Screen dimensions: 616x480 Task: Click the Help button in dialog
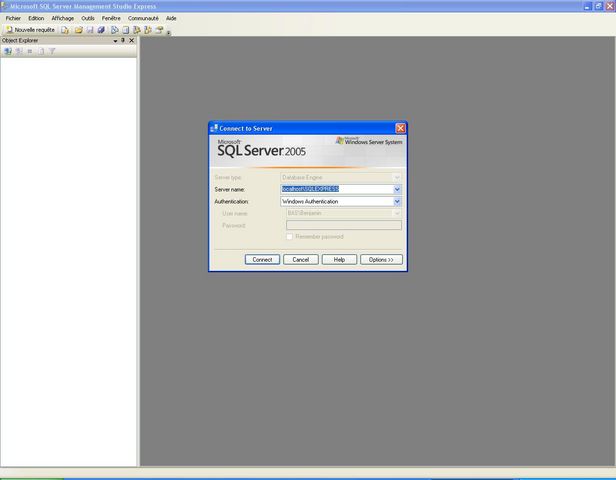click(x=339, y=259)
